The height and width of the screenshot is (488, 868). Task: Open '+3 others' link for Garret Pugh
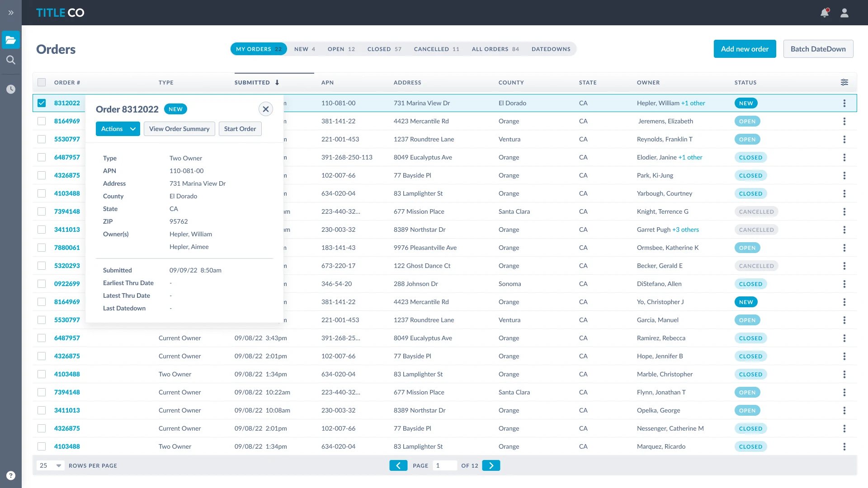click(x=685, y=230)
